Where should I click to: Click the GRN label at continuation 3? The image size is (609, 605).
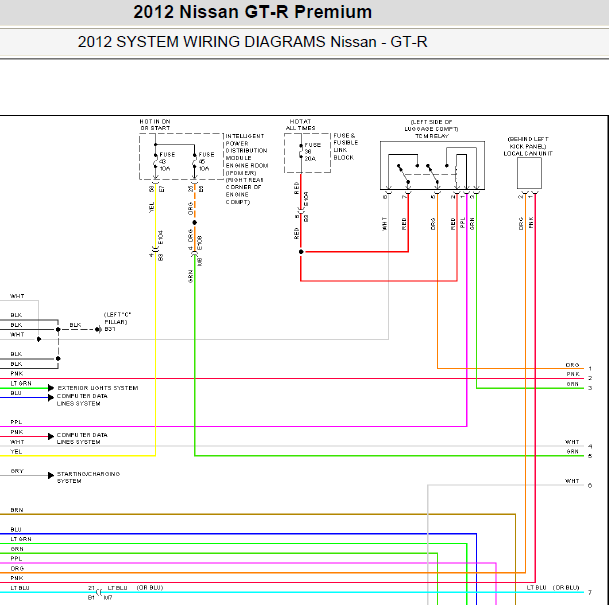click(x=572, y=384)
